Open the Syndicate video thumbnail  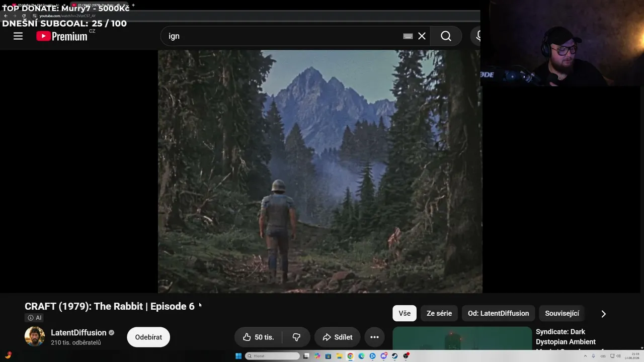(462, 338)
